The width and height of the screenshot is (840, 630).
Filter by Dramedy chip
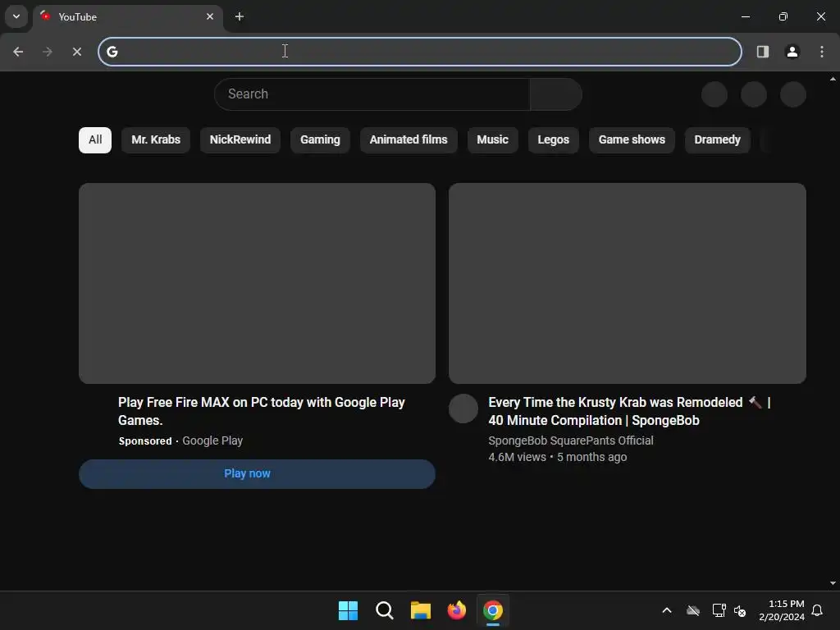coord(717,139)
